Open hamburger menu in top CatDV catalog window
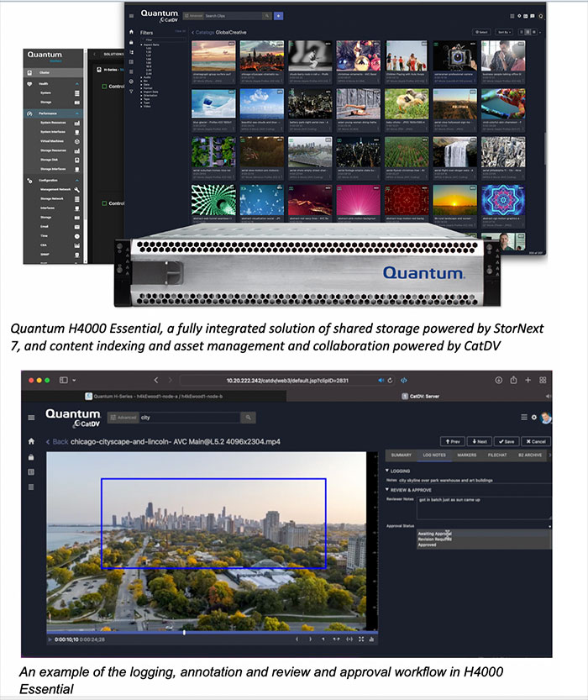Viewport: 588px width, 700px height. point(131,16)
